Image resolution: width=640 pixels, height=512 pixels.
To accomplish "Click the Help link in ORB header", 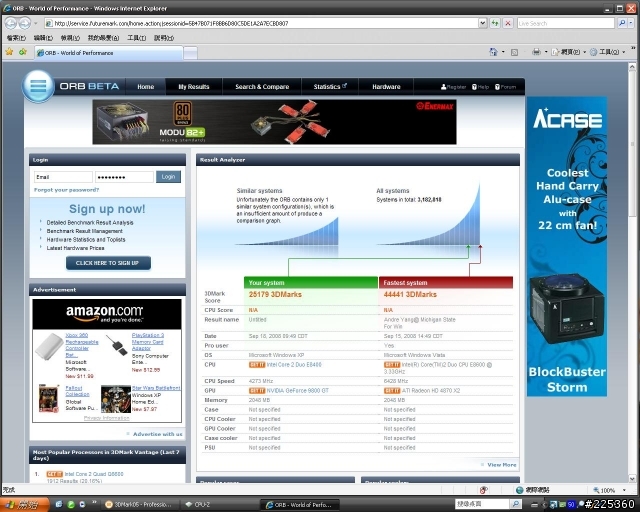I will tap(480, 87).
